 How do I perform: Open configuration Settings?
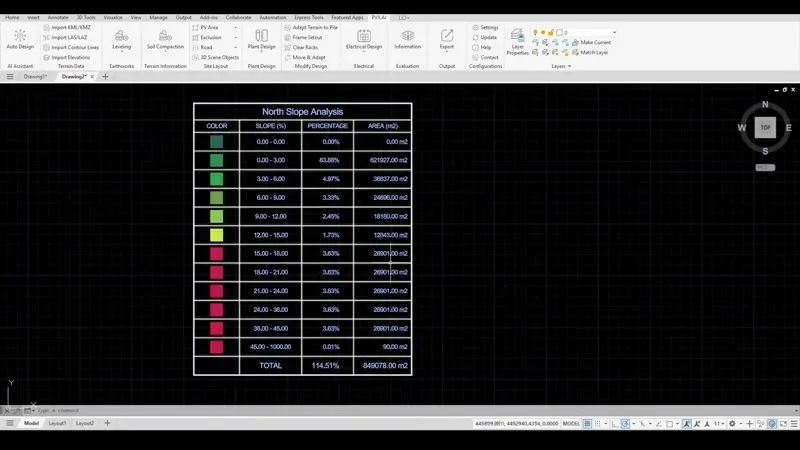click(x=485, y=28)
